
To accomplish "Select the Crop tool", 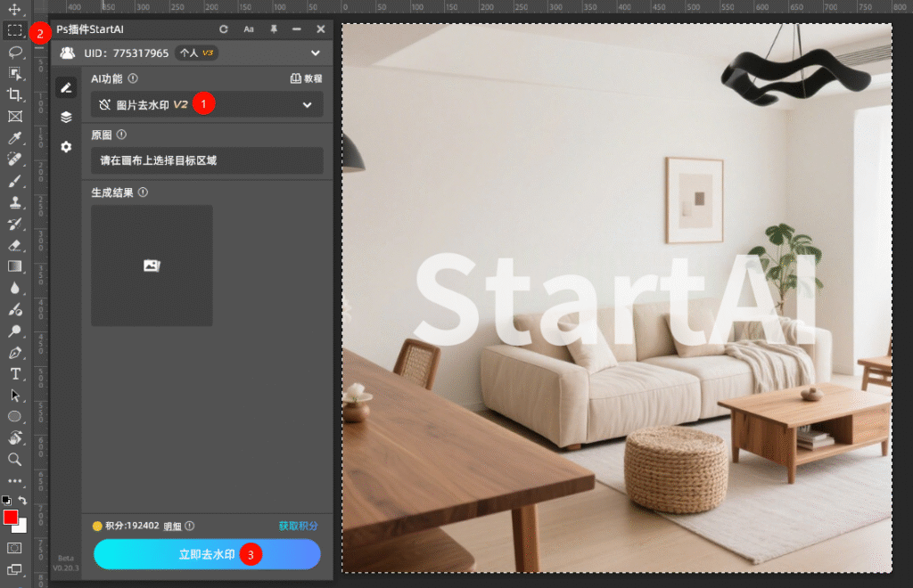I will pos(15,94).
